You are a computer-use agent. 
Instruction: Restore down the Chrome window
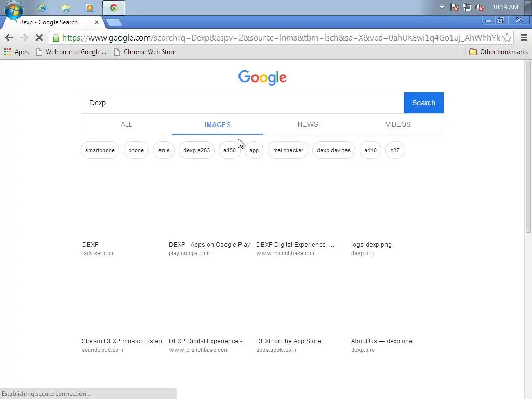click(x=501, y=21)
